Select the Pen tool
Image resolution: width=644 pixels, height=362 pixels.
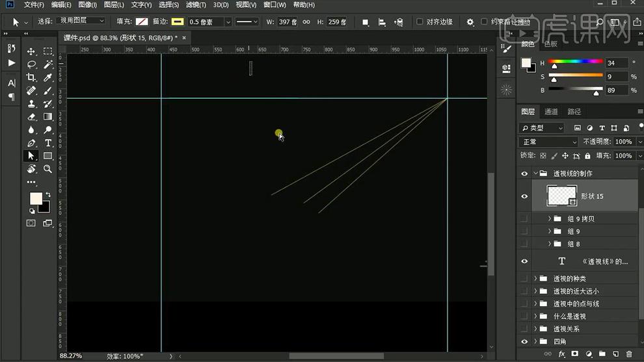coord(31,143)
